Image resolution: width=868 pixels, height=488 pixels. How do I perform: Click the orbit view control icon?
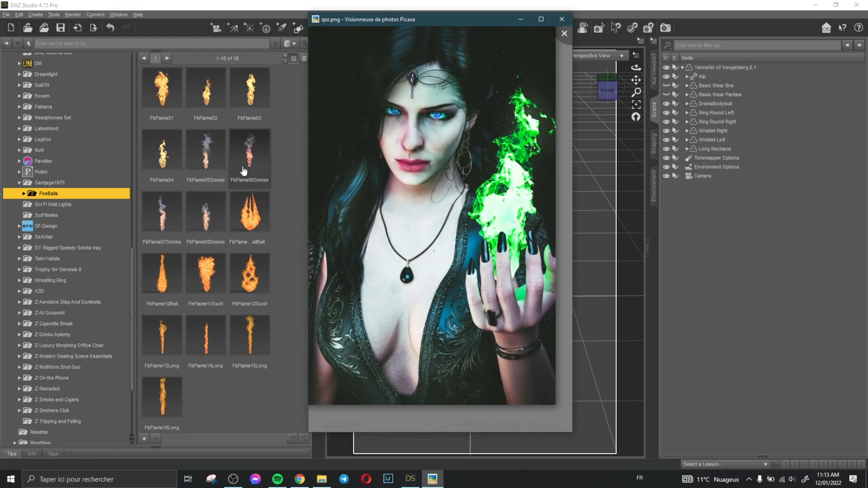(636, 68)
